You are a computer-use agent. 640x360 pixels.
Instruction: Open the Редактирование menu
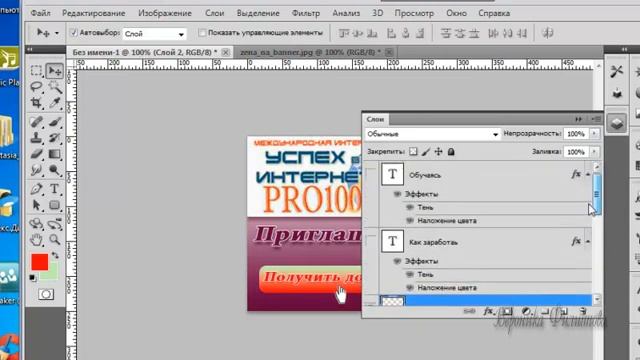pyautogui.click(x=93, y=13)
